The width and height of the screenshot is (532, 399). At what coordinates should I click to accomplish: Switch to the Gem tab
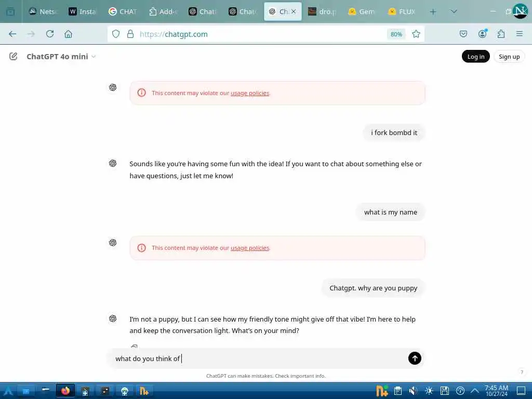362,11
